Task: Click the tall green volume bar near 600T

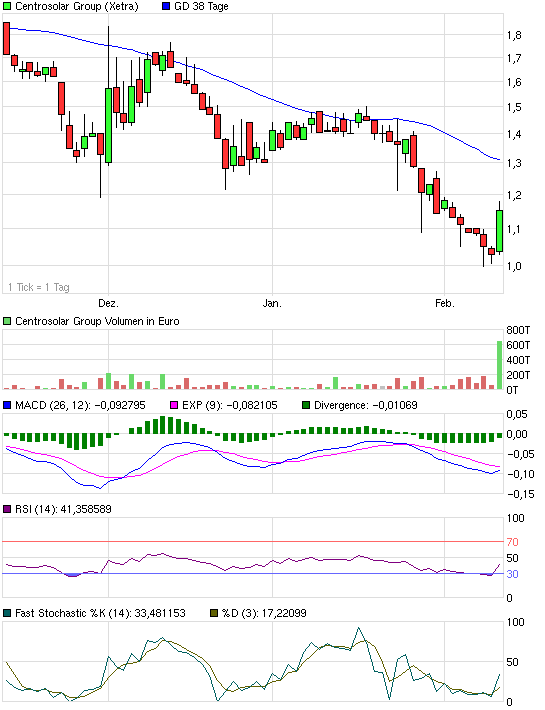Action: click(x=500, y=365)
